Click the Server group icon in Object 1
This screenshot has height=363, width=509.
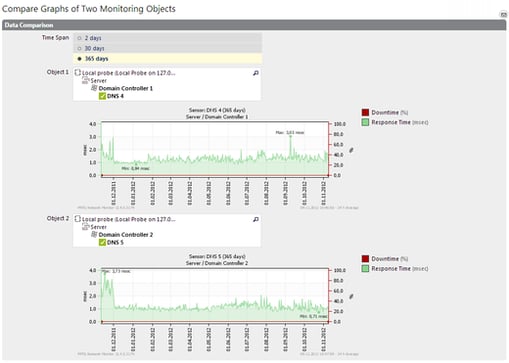click(x=86, y=80)
